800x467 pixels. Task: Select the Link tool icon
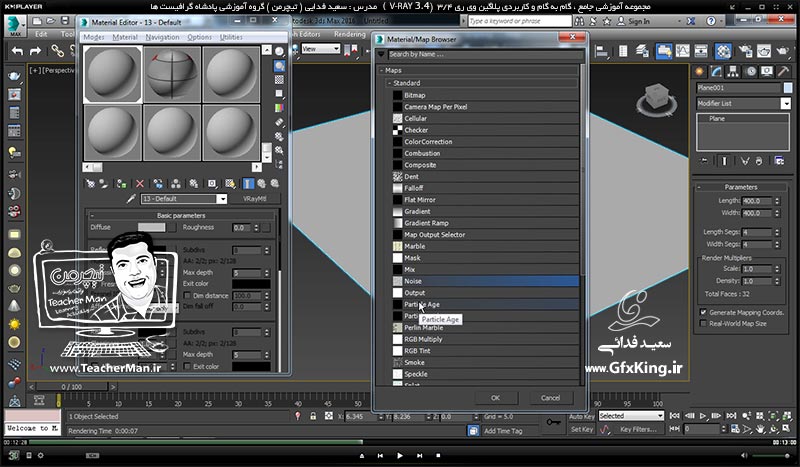[x=57, y=51]
